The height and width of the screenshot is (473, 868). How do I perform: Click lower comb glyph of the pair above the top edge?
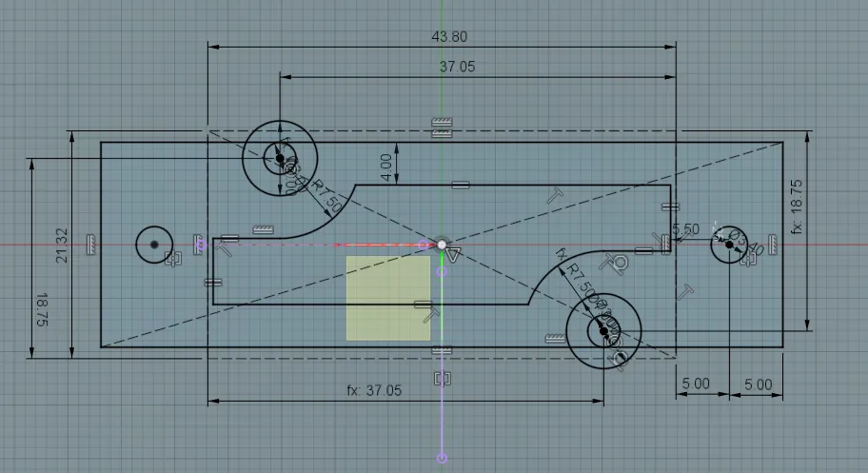pyautogui.click(x=442, y=133)
